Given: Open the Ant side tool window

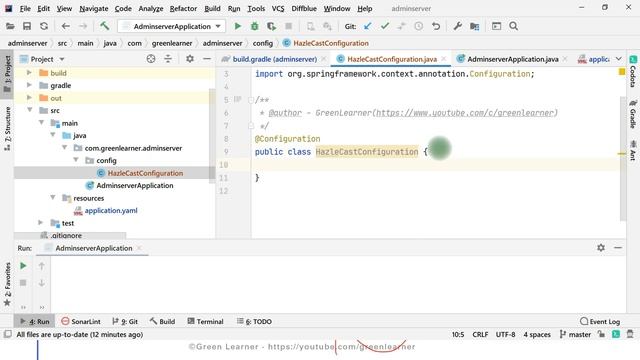Looking at the screenshot, I should click(x=633, y=150).
